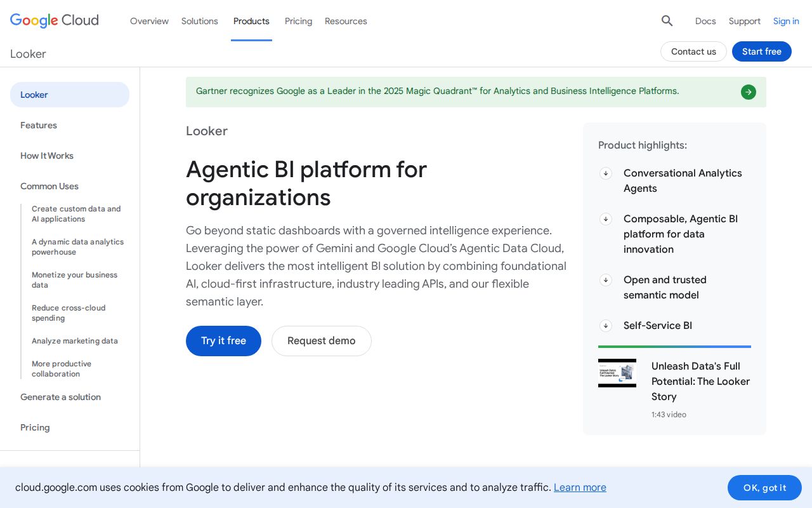Screen dimensions: 812x508
Task: Open the Support link
Action: coord(745,21)
